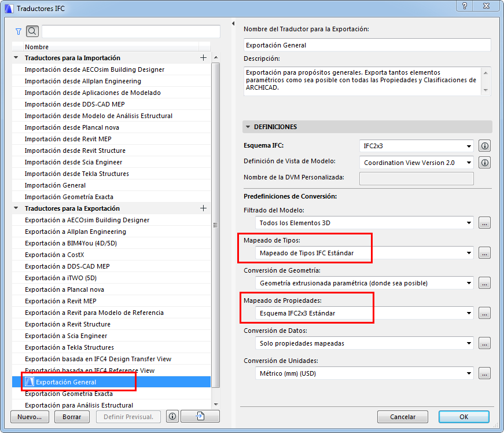Click the Definir Previsual. button

[x=128, y=417]
